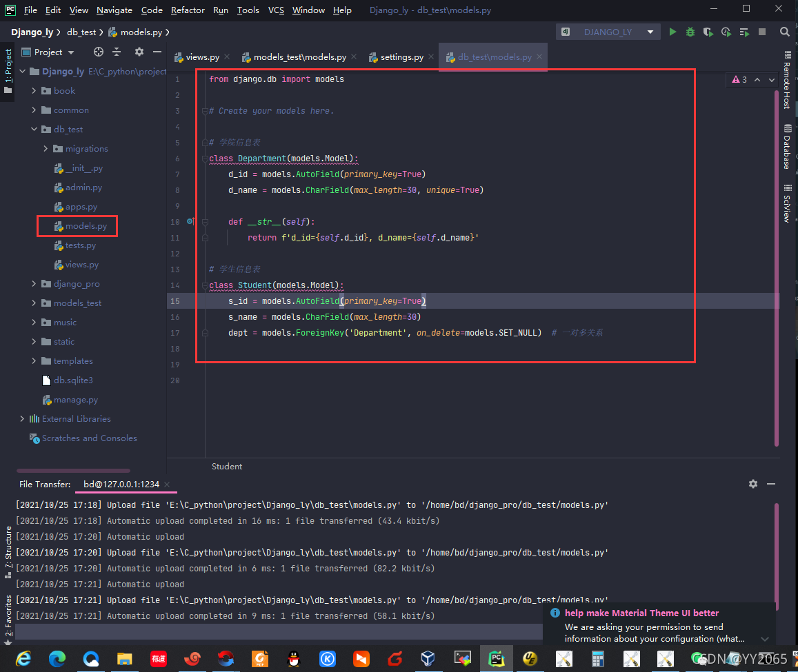Click the Django_ly breadcrumb in the navigation bar
The height and width of the screenshot is (672, 798).
(x=32, y=32)
